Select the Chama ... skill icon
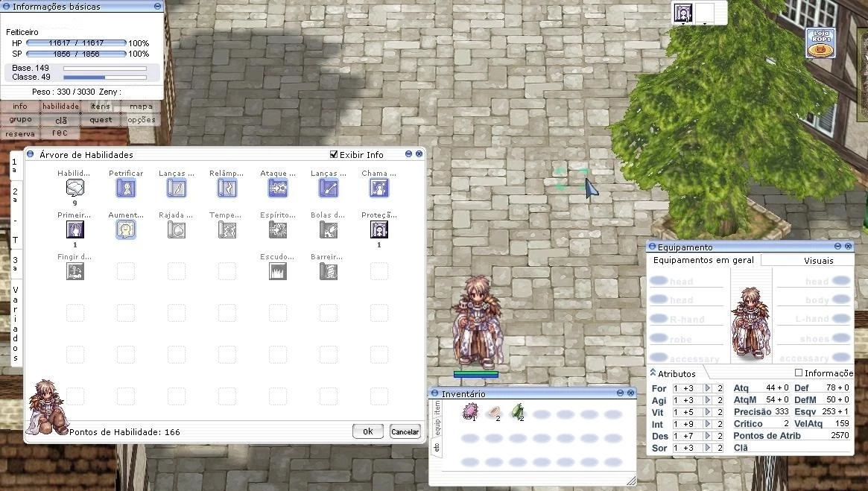The height and width of the screenshot is (491, 868). 378,189
